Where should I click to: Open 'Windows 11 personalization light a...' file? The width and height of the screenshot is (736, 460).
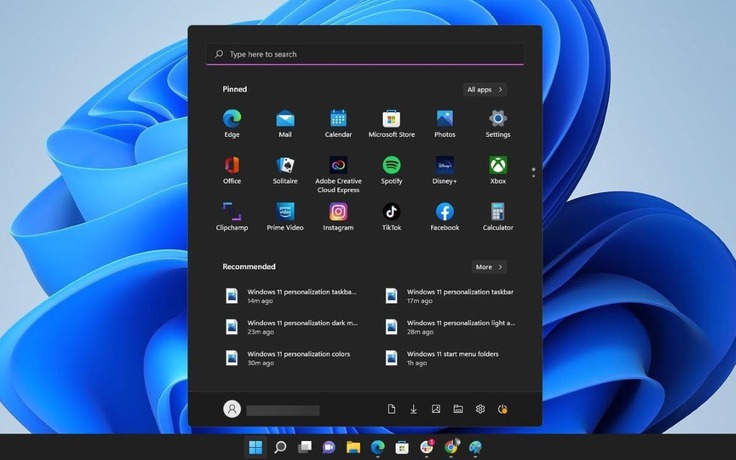(x=451, y=327)
